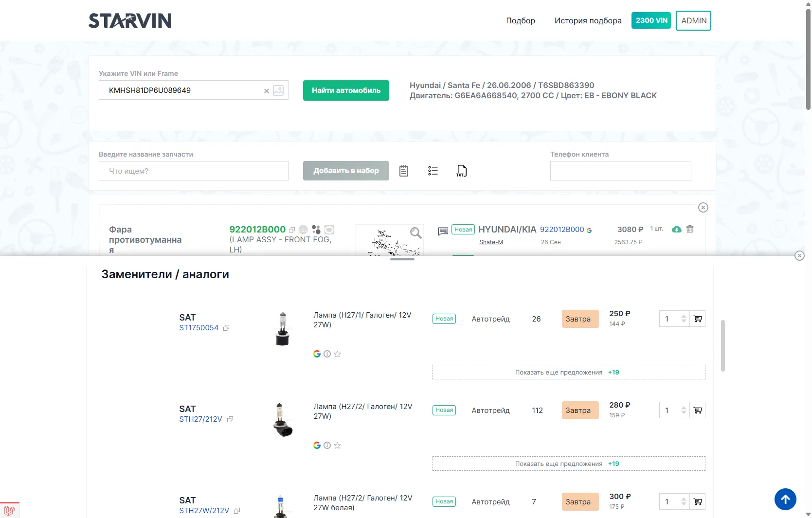Click the Найти автомобиль button
The image size is (812, 518).
coord(346,90)
